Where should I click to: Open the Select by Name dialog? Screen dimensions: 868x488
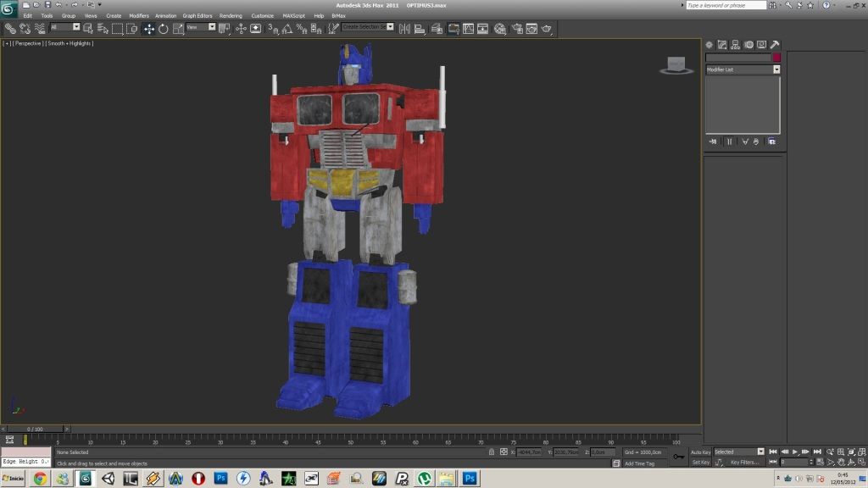click(x=103, y=29)
